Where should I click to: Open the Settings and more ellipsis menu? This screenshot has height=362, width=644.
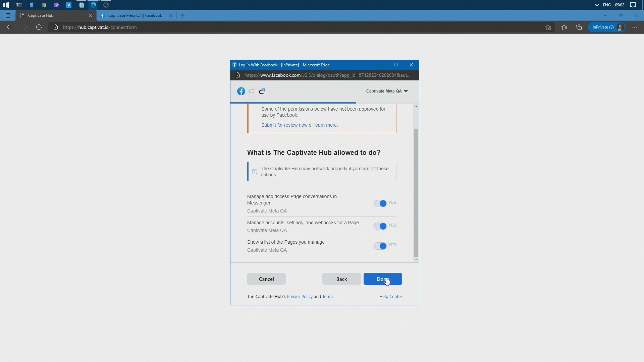(634, 27)
